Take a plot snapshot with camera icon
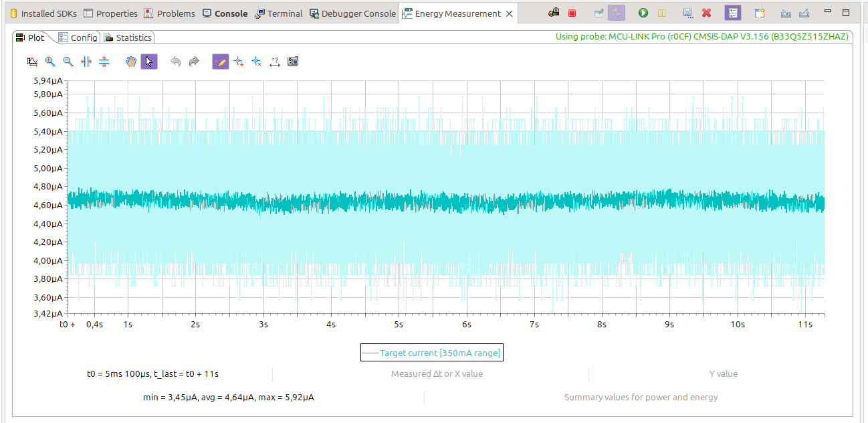The image size is (868, 423). click(293, 62)
